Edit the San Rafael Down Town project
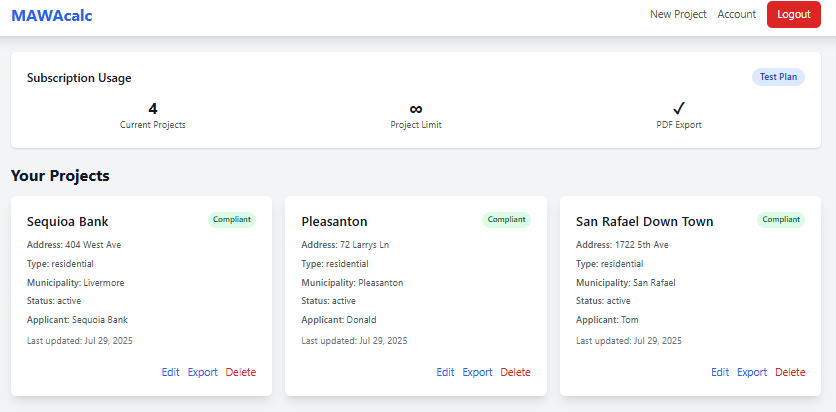This screenshot has width=836, height=412. 720,372
